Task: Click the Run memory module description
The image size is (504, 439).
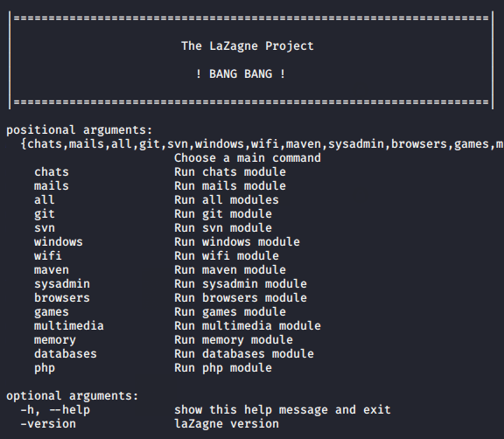Action: [x=234, y=340]
